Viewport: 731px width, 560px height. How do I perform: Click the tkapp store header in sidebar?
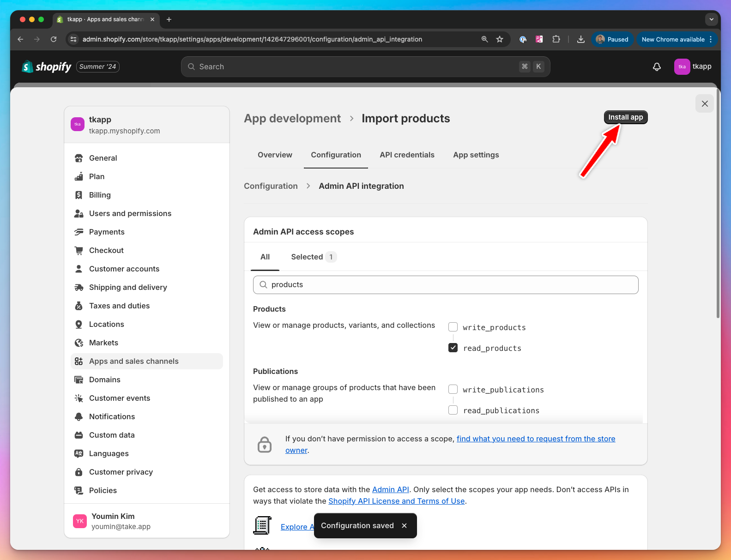coord(147,125)
